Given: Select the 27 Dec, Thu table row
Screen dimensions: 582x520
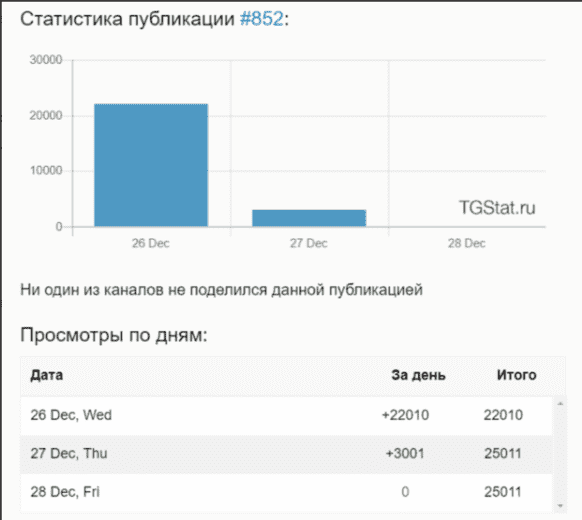Looking at the screenshot, I should tap(286, 454).
